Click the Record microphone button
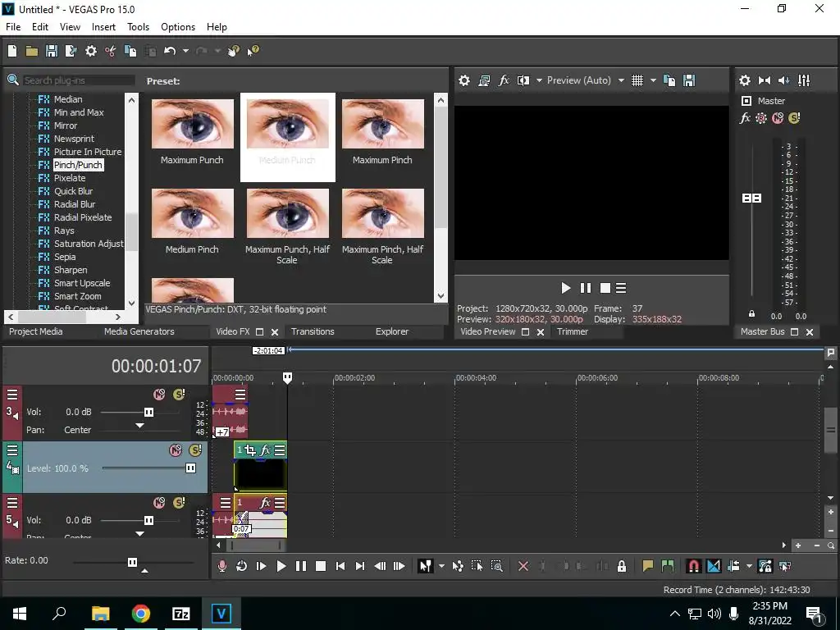Screen dimensions: 840x630 click(x=221, y=566)
